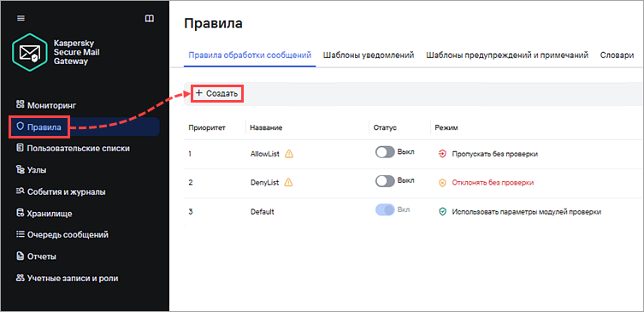Collapse sidebar with the hamburger menu icon
This screenshot has height=312, width=644.
pyautogui.click(x=21, y=19)
